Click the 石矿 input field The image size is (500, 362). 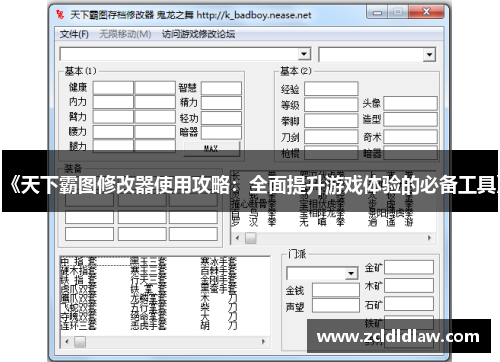coord(409,304)
